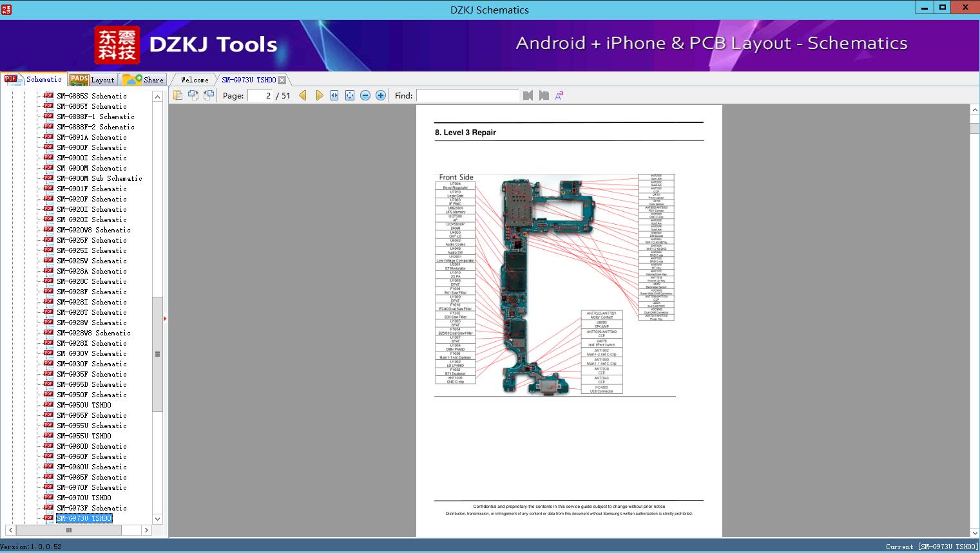
Task: Select SM-G928W8 Schematic
Action: click(x=93, y=333)
